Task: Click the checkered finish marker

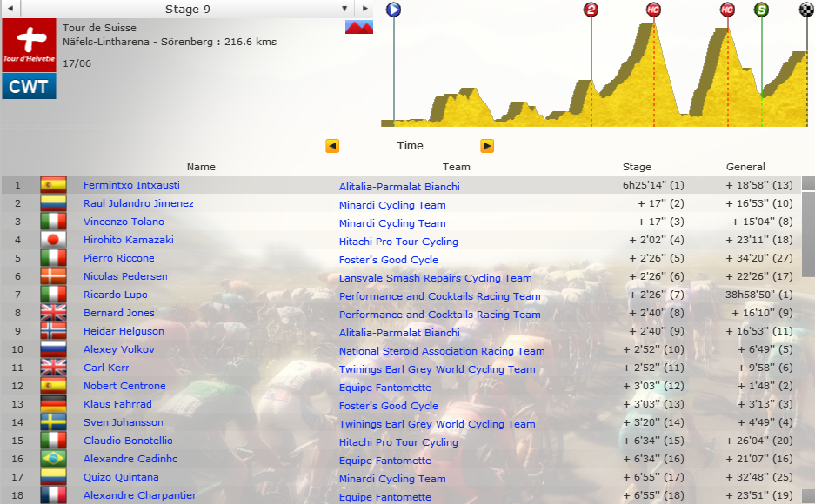Action: point(806,10)
